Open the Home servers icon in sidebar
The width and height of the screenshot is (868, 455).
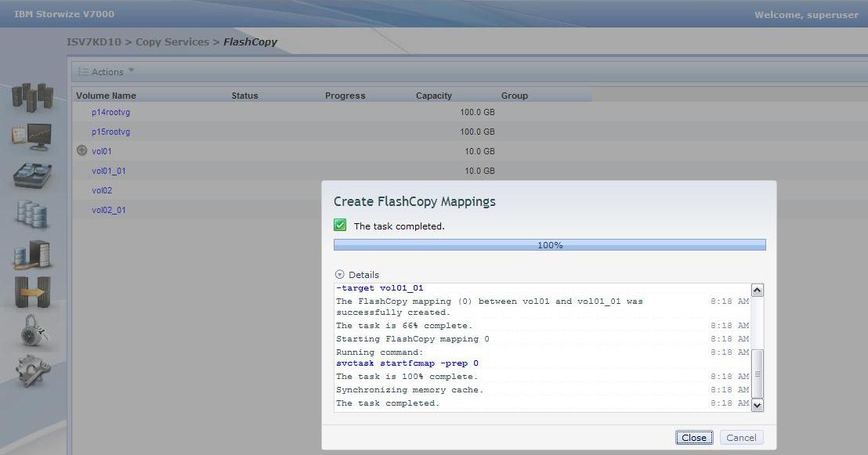click(33, 97)
